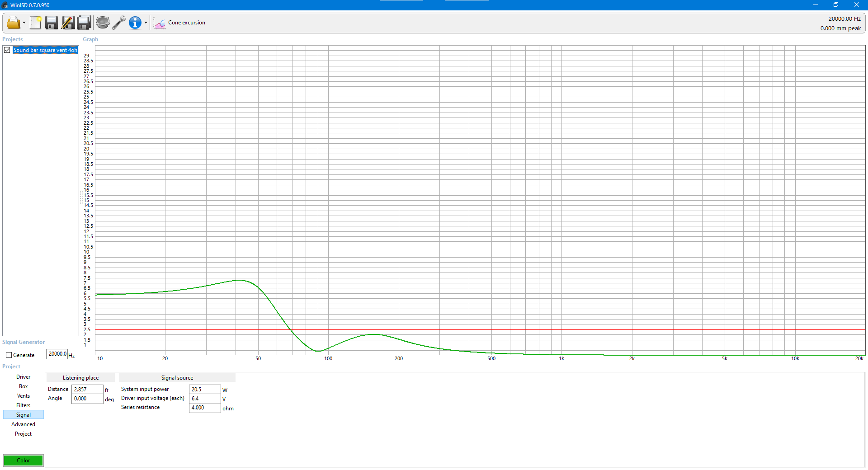Save all projects with multi-disk icon
This screenshot has height=470, width=868.
point(84,23)
